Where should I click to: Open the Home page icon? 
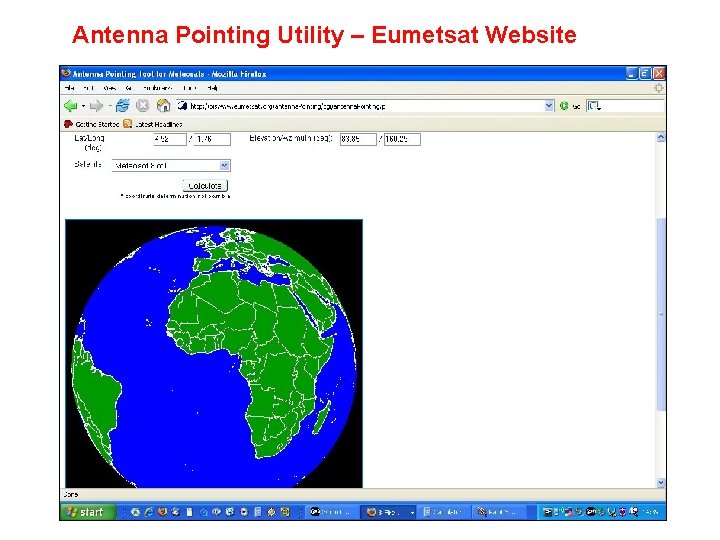[163, 106]
